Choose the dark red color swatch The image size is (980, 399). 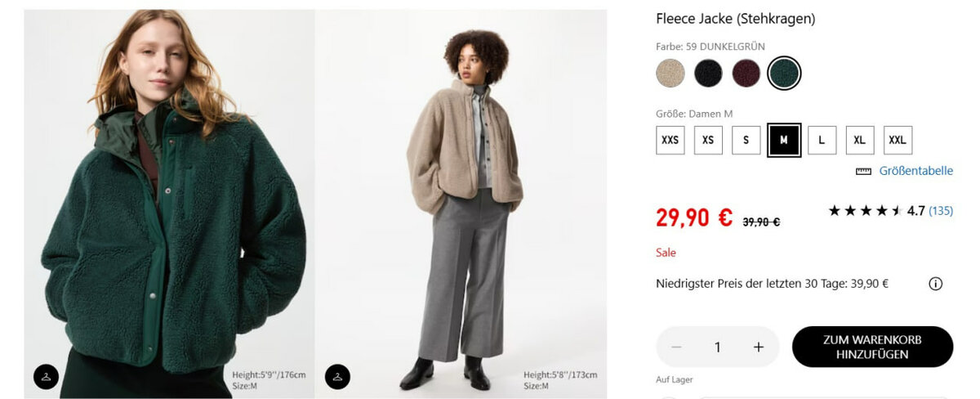click(746, 74)
